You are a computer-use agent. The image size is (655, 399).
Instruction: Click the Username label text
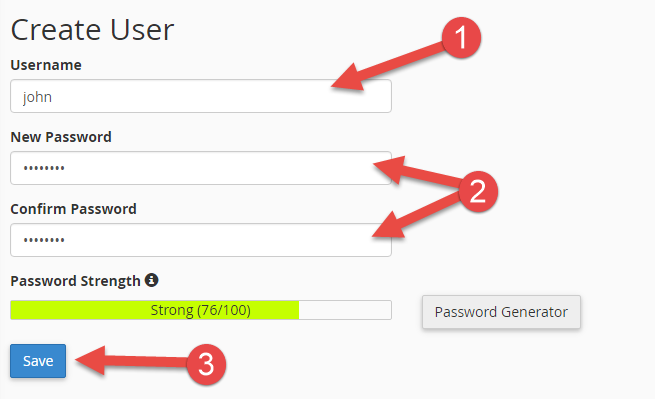[x=46, y=65]
